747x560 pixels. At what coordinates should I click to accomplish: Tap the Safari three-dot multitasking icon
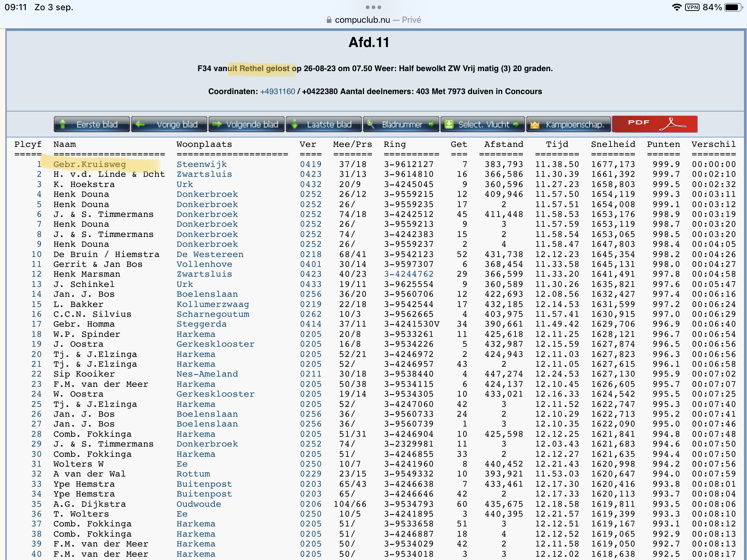[373, 7]
